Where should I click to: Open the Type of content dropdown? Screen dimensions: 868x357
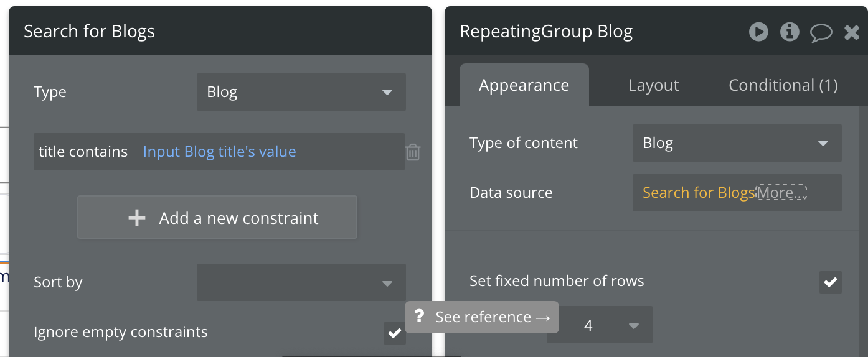(x=737, y=143)
